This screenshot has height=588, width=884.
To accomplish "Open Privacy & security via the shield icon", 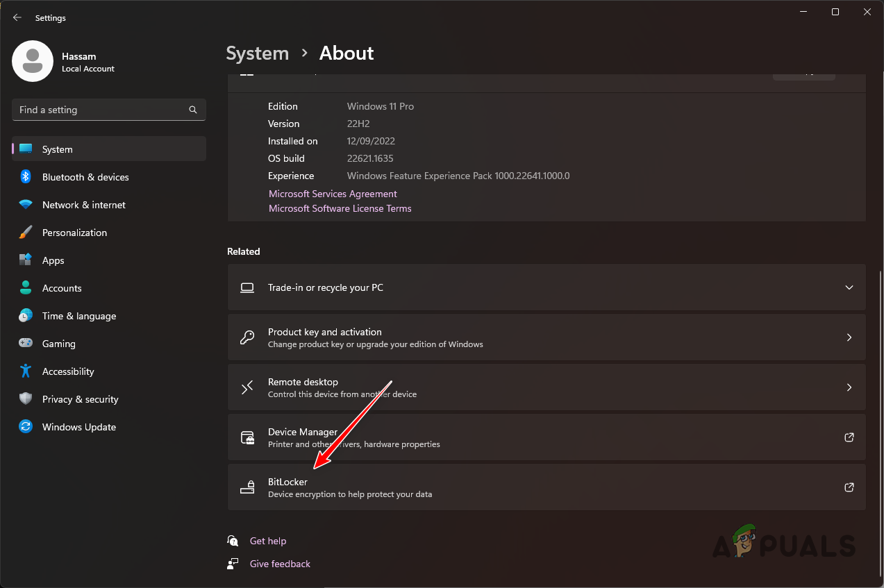I will 26,399.
